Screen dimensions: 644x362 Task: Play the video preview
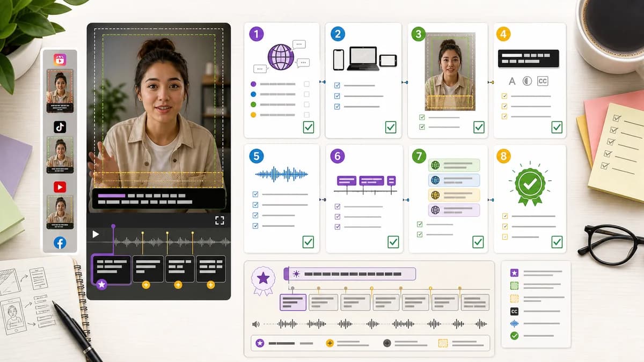coord(96,234)
